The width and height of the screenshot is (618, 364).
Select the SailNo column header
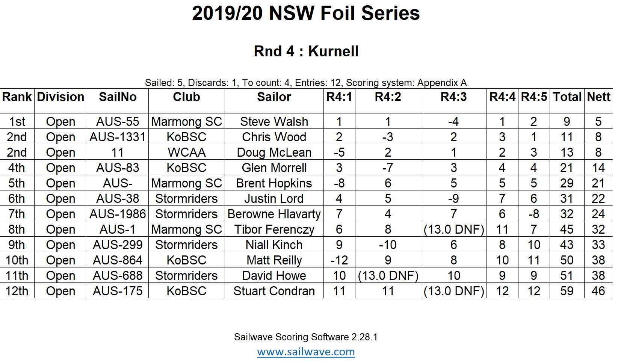click(118, 97)
